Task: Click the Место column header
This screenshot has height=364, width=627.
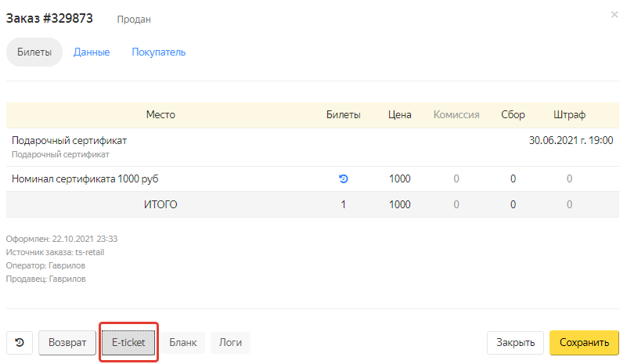Action: click(160, 115)
